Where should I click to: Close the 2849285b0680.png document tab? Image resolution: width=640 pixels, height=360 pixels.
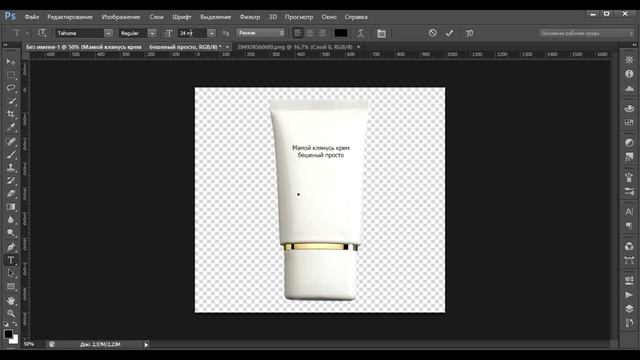coord(358,47)
